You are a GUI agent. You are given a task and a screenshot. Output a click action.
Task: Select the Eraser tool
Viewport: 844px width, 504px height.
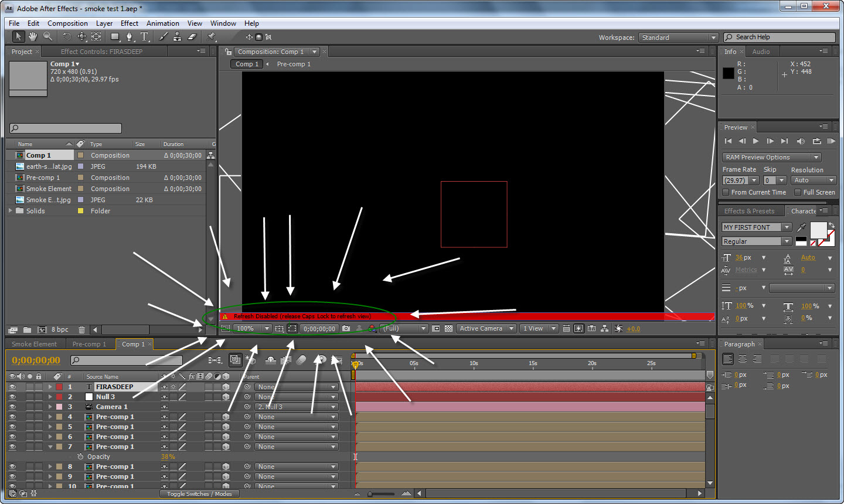[x=192, y=36]
